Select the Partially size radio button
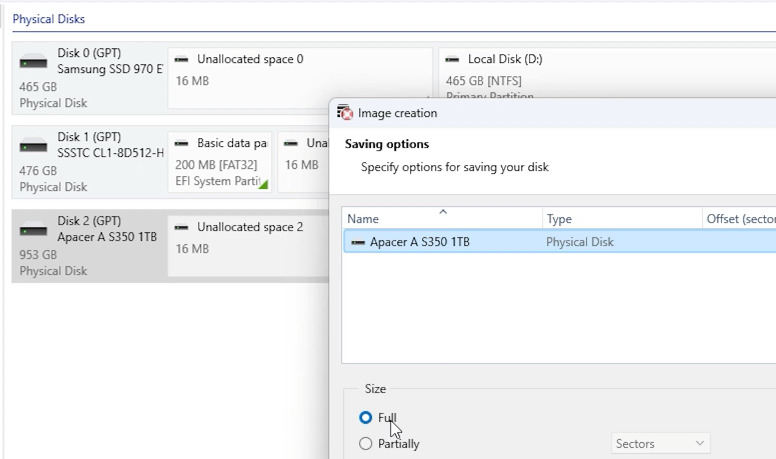Viewport: 776px width, 459px height. click(x=366, y=443)
